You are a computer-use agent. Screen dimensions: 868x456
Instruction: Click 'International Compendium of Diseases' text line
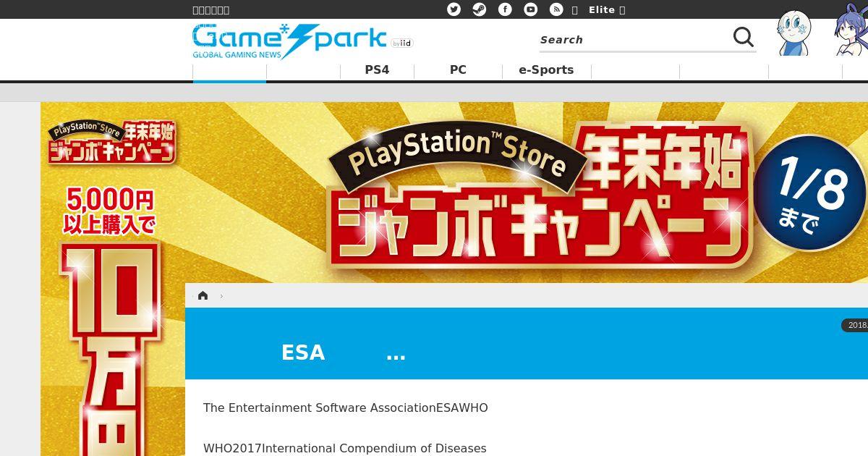point(345,449)
